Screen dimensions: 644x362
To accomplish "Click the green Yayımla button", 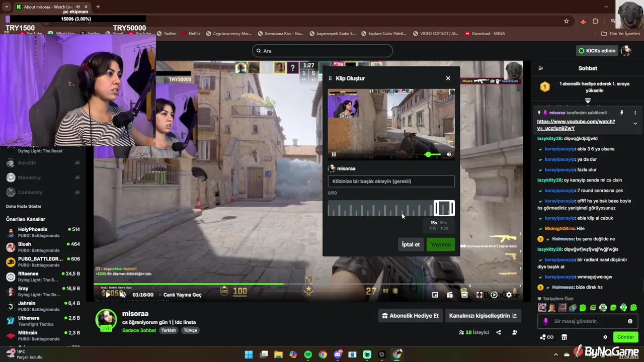I will pos(441,244).
